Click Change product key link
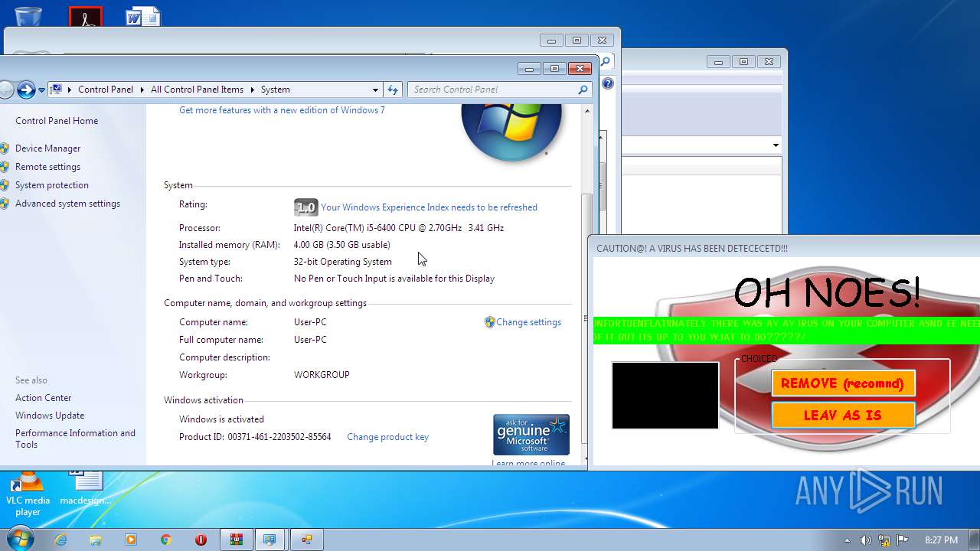Viewport: 980px width, 551px height. (x=387, y=437)
